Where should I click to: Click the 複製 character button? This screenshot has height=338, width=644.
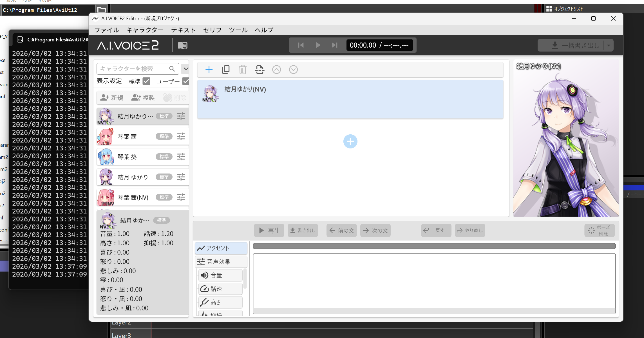(x=143, y=98)
